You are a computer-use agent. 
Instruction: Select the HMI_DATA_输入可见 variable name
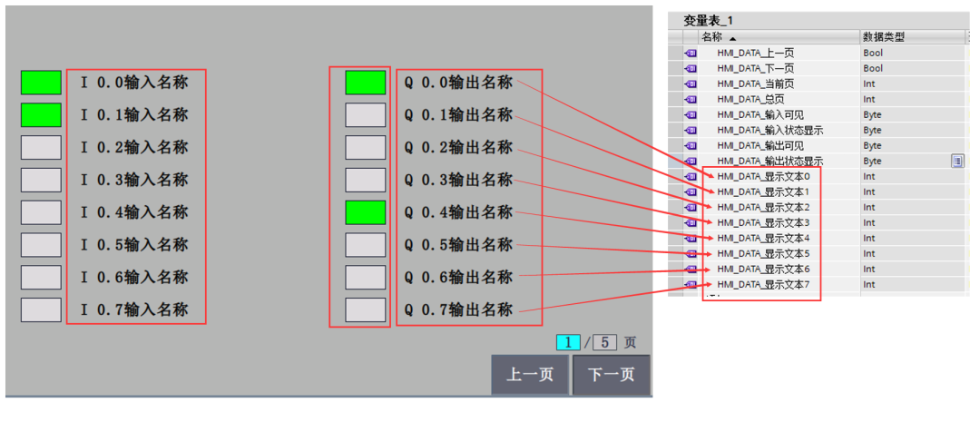point(759,115)
